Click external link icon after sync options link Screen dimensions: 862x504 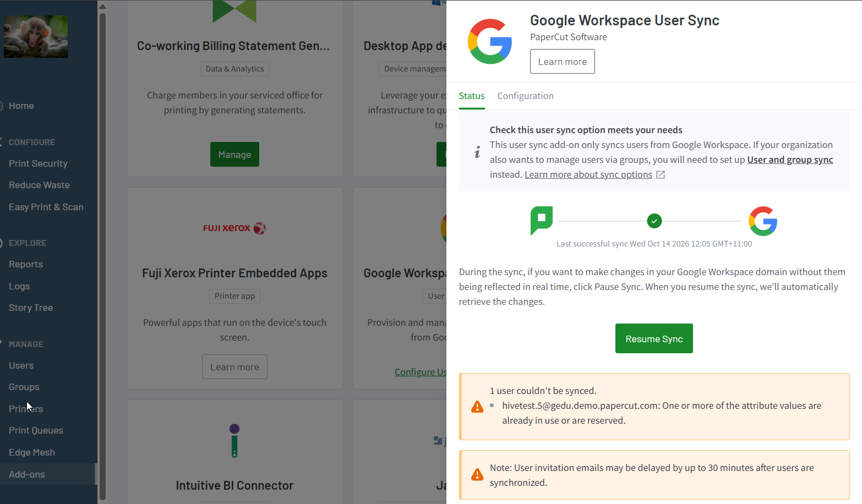(661, 175)
